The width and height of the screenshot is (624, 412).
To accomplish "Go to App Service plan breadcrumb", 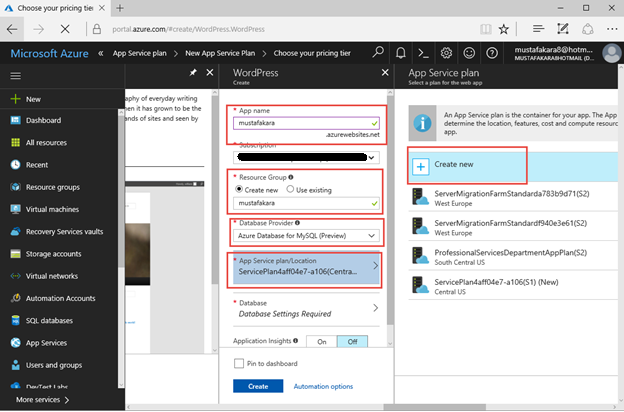I will pyautogui.click(x=140, y=53).
